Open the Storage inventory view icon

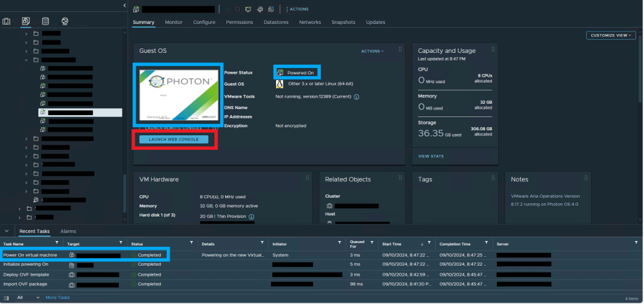pyautogui.click(x=45, y=21)
